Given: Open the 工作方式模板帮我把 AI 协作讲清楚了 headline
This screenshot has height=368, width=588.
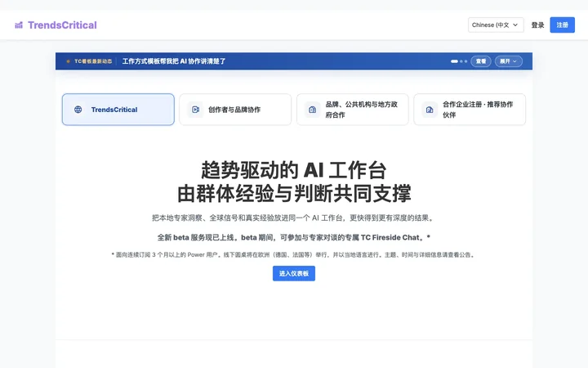Looking at the screenshot, I should click(174, 61).
